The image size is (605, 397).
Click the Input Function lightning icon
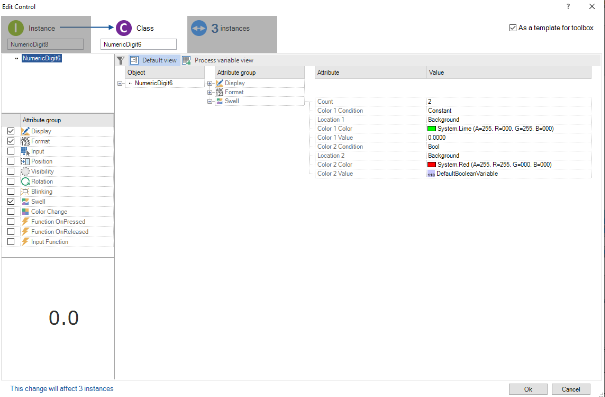click(25, 242)
